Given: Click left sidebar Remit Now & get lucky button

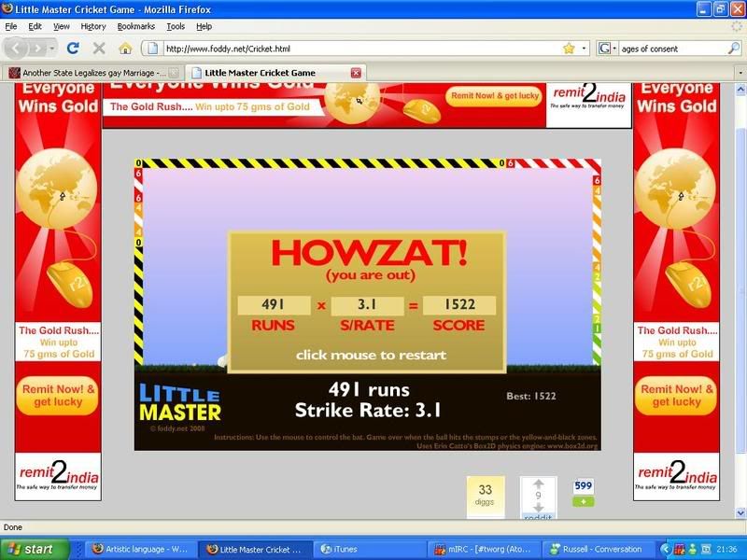Looking at the screenshot, I should [58, 395].
